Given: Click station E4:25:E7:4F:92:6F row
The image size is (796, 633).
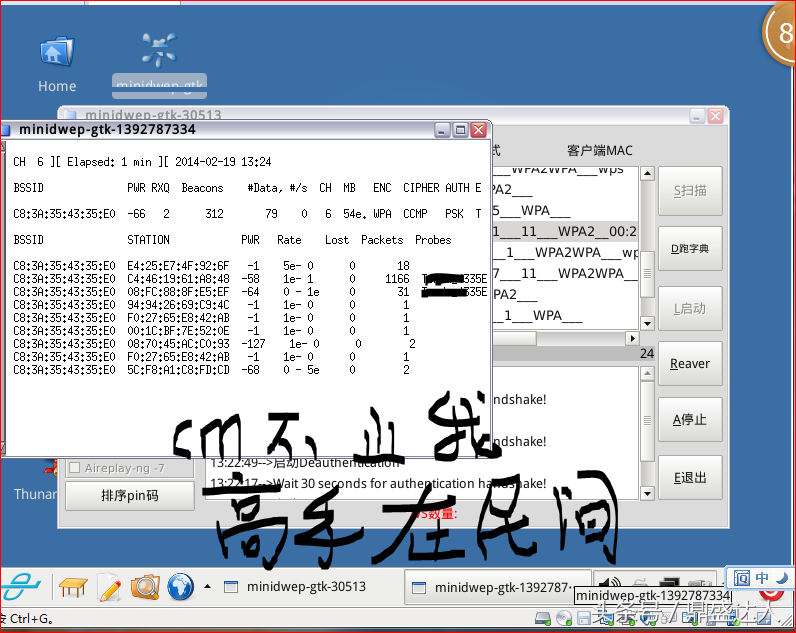Looking at the screenshot, I should click(211, 265).
